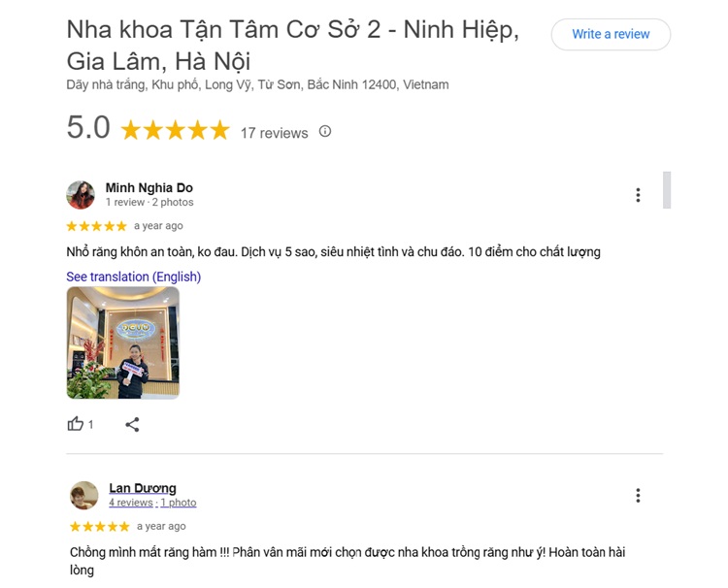This screenshot has height=588, width=728.
Task: Open Lan Dương's profile avatar
Action: point(84,495)
